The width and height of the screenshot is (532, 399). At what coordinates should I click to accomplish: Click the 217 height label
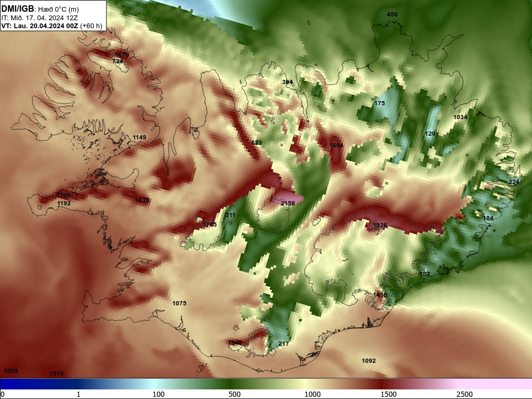[x=284, y=344]
